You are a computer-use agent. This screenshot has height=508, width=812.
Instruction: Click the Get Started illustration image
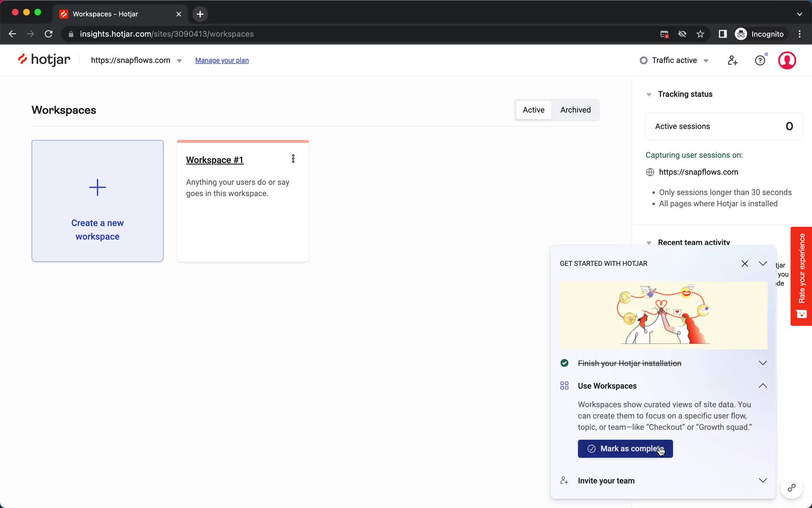click(663, 315)
